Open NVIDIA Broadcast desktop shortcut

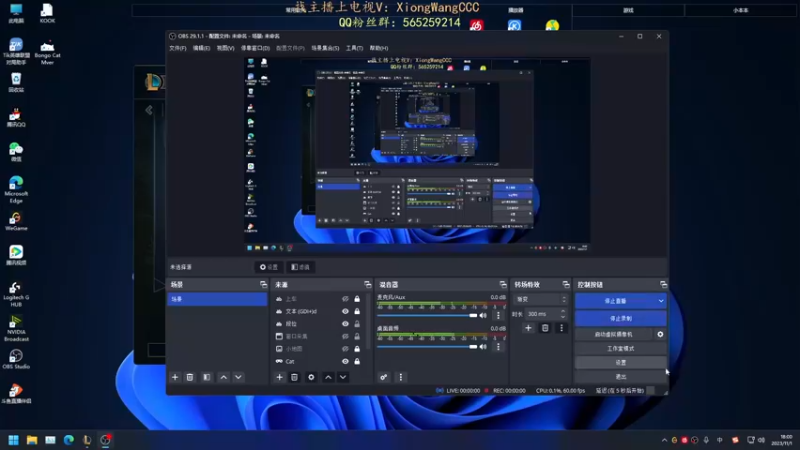(x=16, y=328)
